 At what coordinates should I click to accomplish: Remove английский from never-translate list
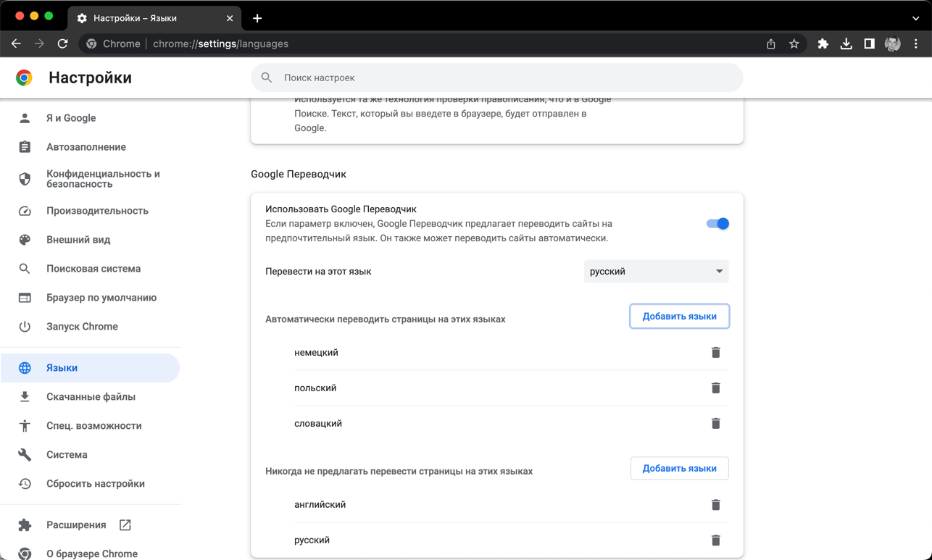(715, 505)
